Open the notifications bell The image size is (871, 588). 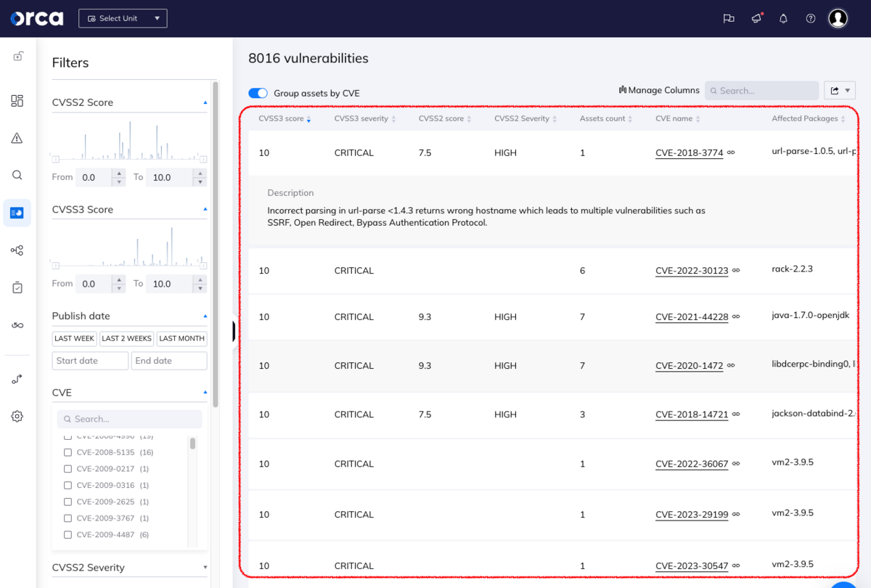[783, 19]
